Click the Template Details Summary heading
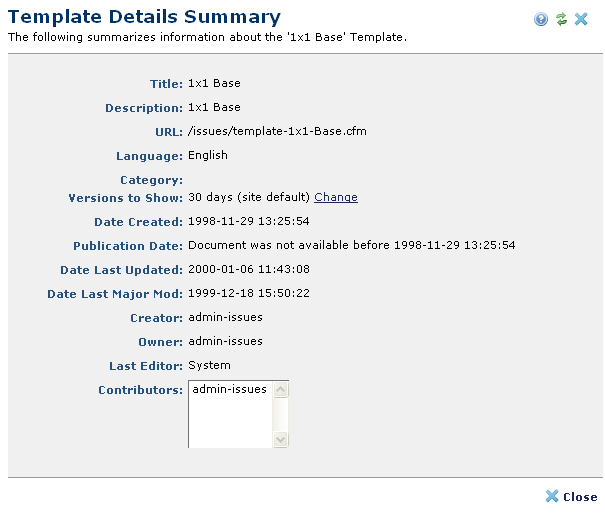 point(144,17)
